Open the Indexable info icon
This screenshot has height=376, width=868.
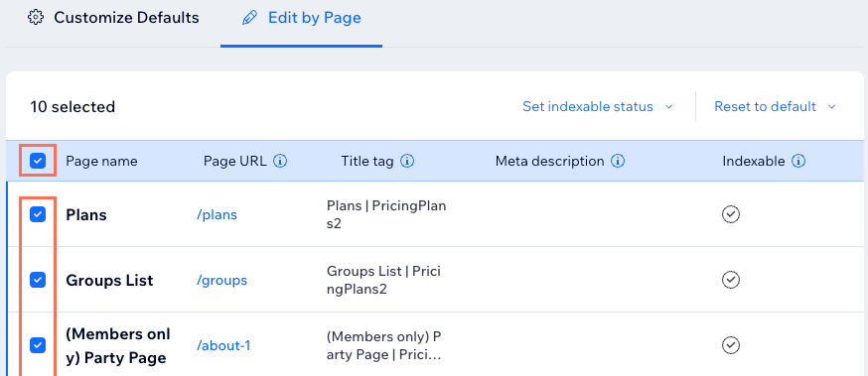[798, 162]
